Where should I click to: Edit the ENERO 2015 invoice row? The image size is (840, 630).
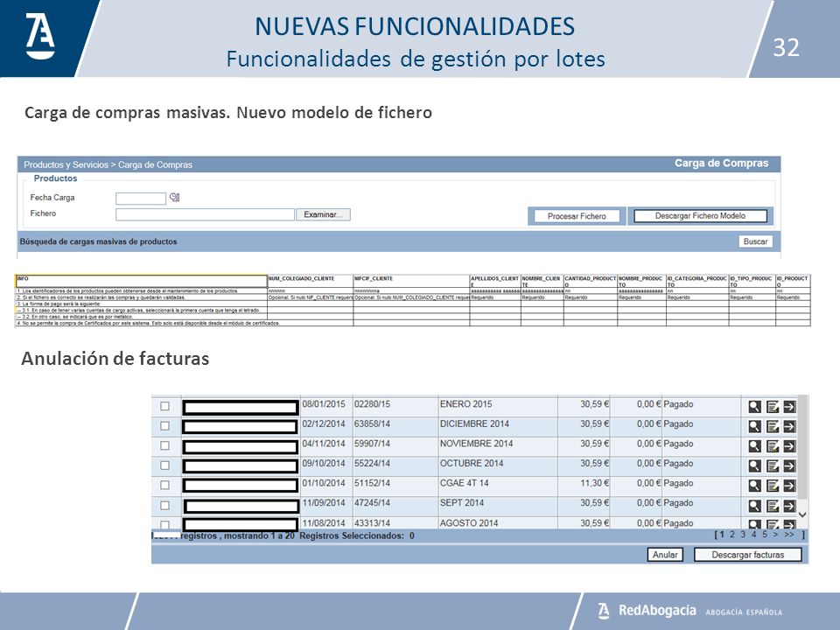[x=773, y=407]
